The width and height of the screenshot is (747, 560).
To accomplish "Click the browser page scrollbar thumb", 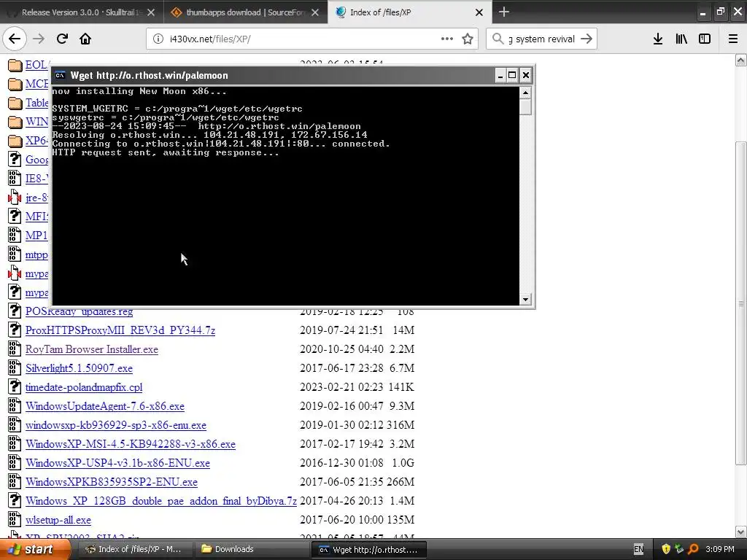I will tap(741, 303).
